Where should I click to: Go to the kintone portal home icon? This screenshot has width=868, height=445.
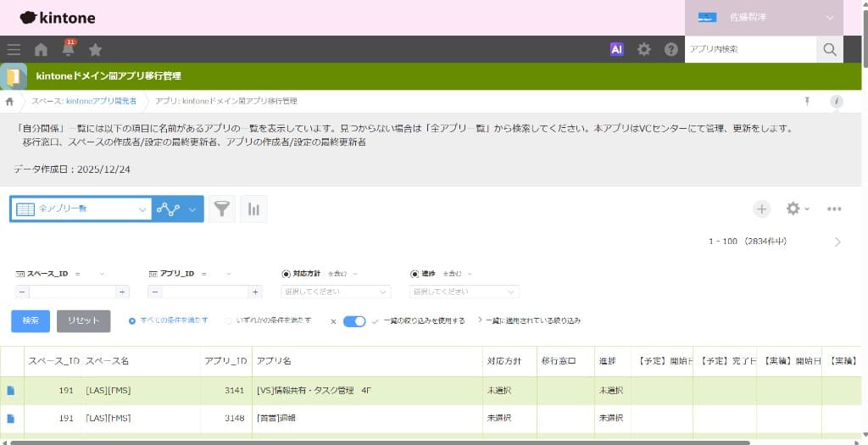pyautogui.click(x=41, y=50)
